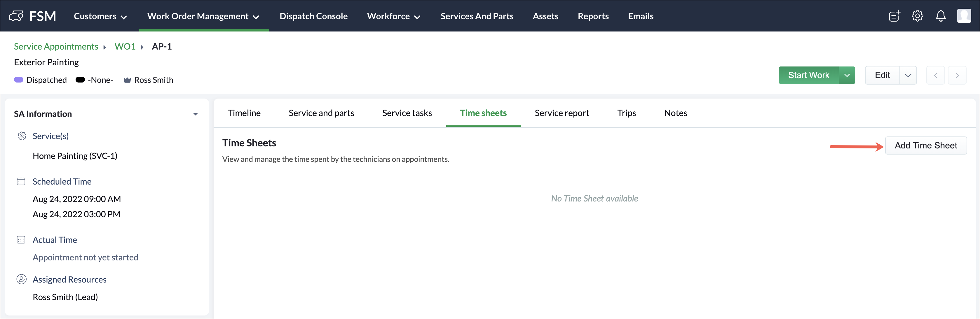Go to previous appointment arrow
The width and height of the screenshot is (980, 319).
coord(935,75)
